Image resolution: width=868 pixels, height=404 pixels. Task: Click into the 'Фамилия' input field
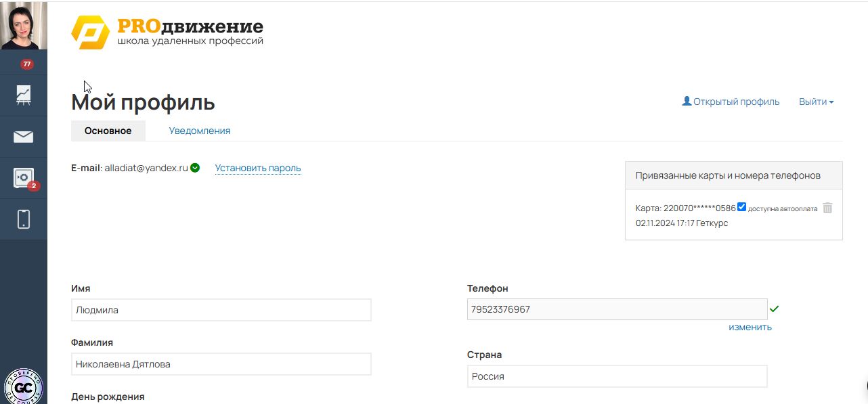pos(221,364)
